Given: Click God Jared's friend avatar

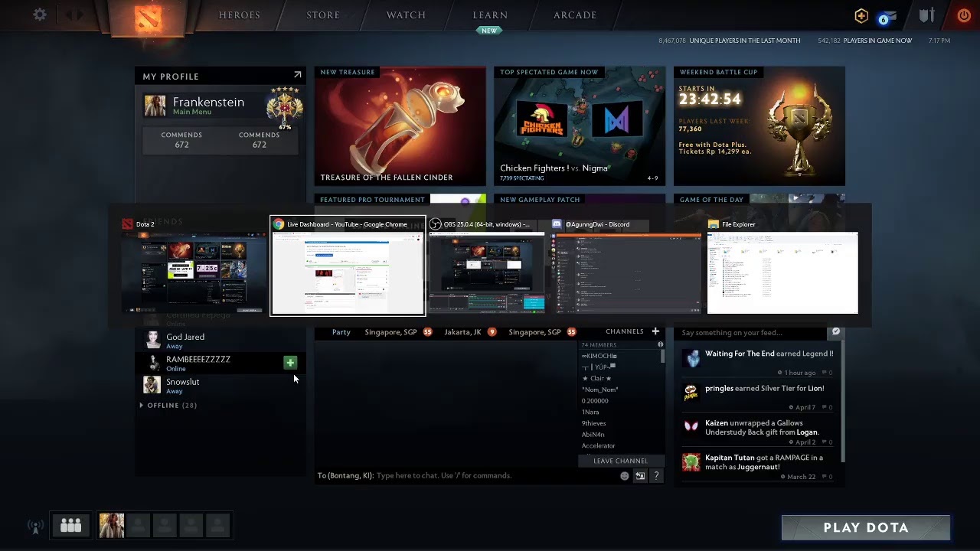Looking at the screenshot, I should (152, 341).
